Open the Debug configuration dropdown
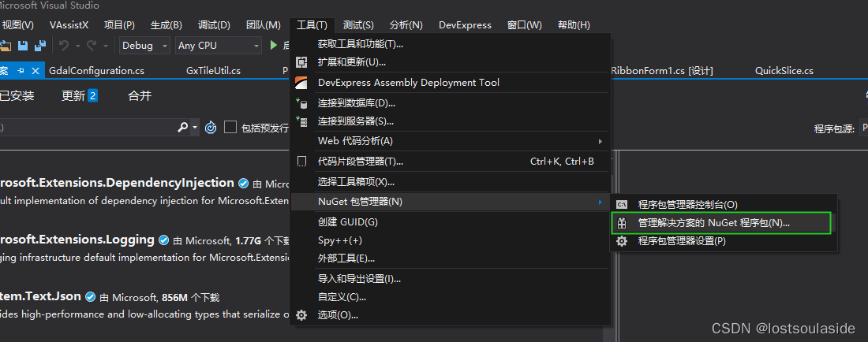Viewport: 868px width, 342px height. (x=144, y=45)
